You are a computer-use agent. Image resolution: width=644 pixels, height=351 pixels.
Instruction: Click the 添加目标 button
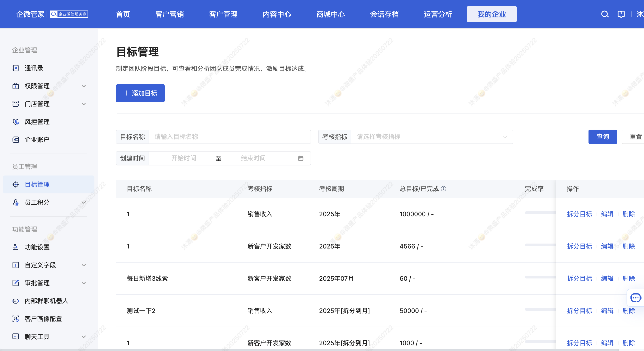pyautogui.click(x=140, y=93)
